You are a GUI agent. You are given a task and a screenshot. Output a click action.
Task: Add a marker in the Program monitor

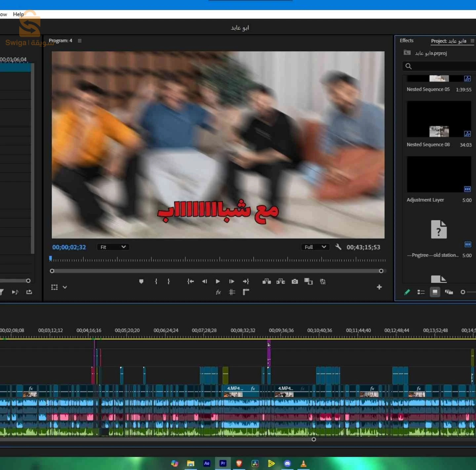coord(141,281)
